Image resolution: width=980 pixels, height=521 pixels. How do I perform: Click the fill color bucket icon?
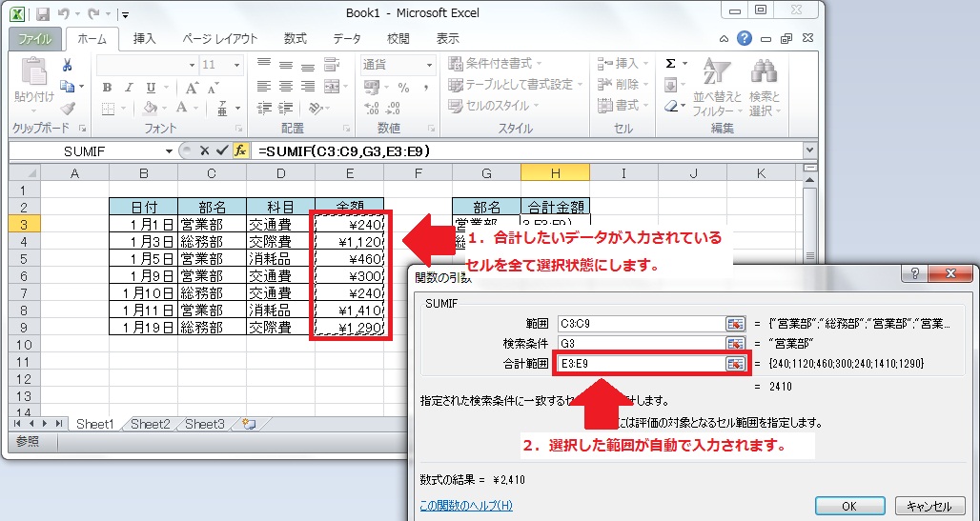[150, 108]
